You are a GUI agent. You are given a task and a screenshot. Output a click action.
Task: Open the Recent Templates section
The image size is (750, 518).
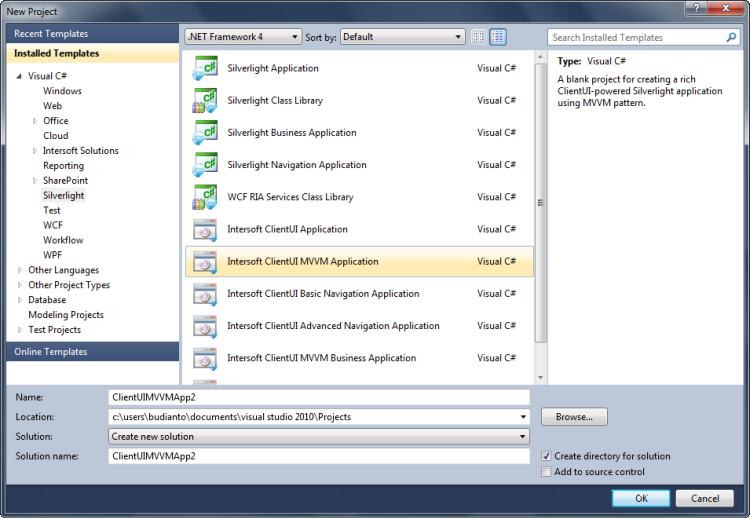93,34
